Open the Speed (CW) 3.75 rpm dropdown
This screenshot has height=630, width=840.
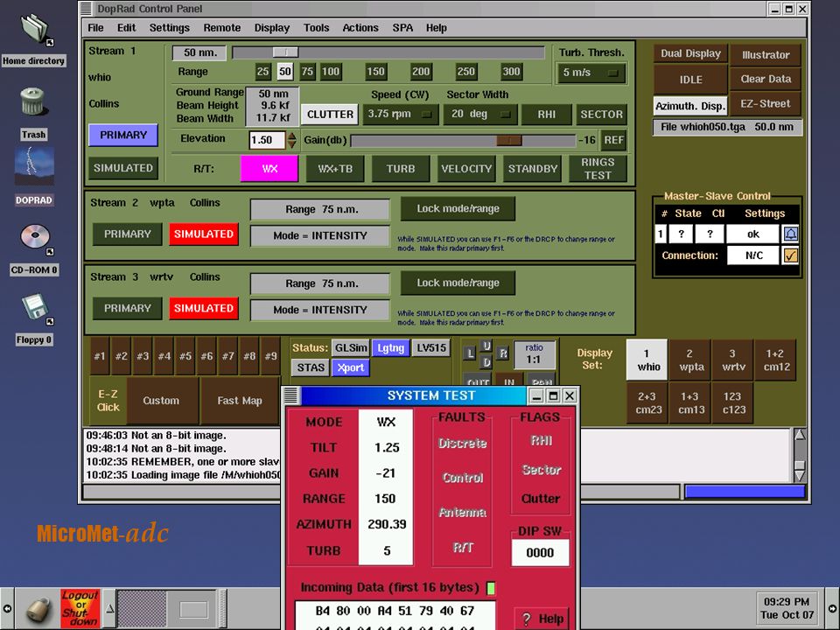[400, 114]
